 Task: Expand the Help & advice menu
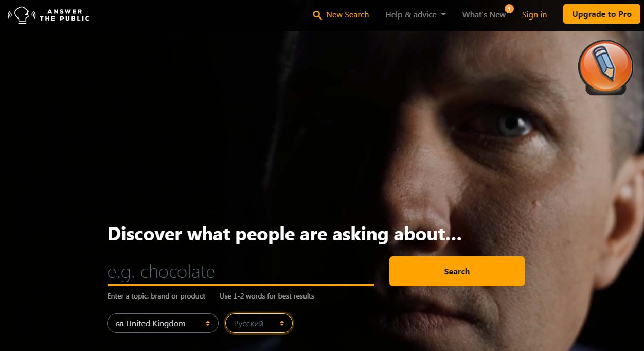pyautogui.click(x=416, y=15)
